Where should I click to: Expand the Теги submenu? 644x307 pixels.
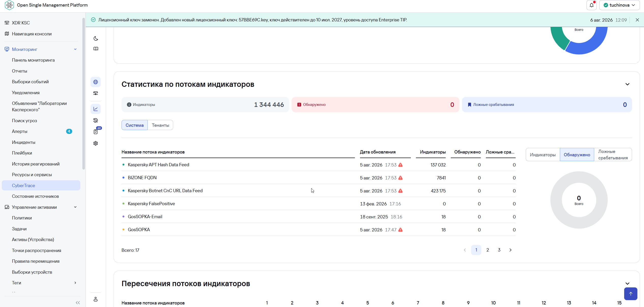pyautogui.click(x=75, y=283)
